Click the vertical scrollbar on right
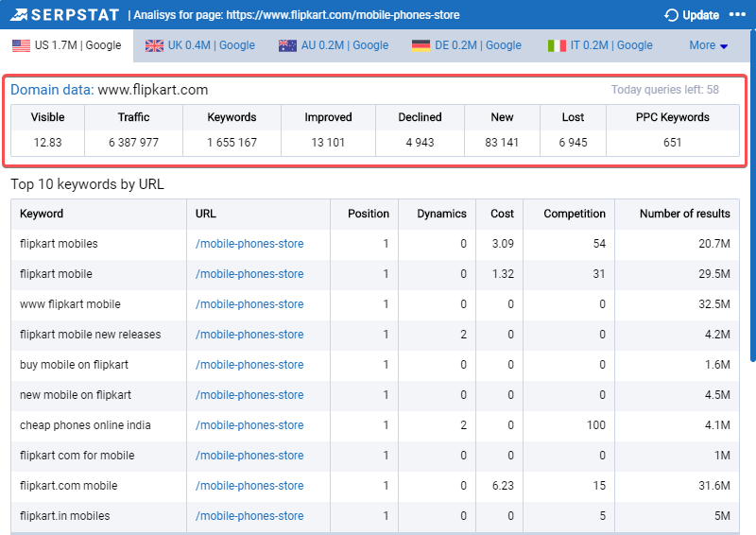Screen dimensions: 756x535 (752, 195)
